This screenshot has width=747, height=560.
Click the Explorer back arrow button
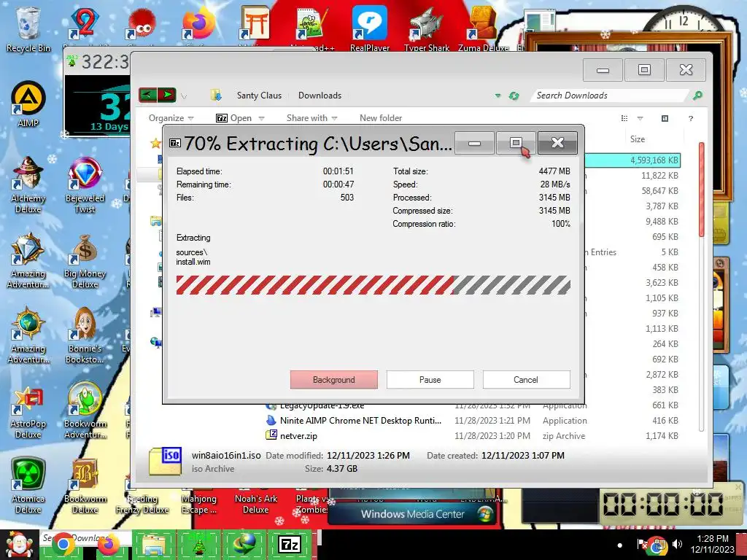(147, 95)
